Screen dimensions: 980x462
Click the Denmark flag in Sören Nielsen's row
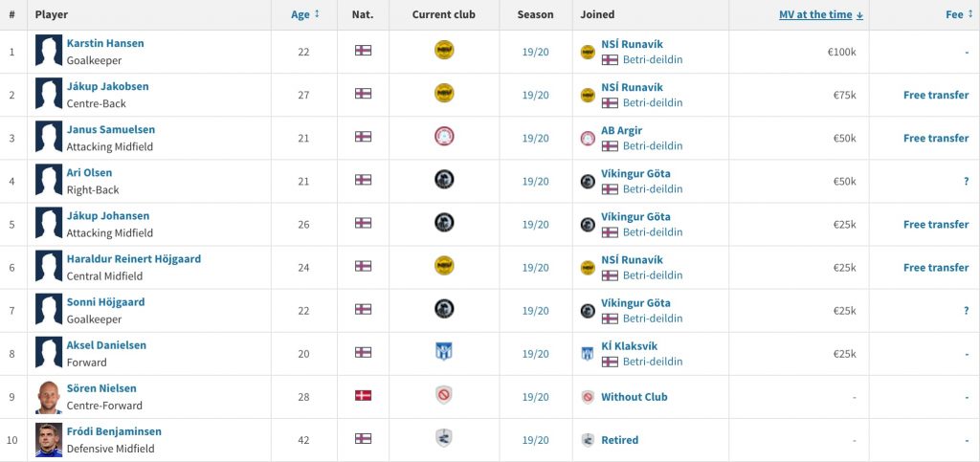363,395
